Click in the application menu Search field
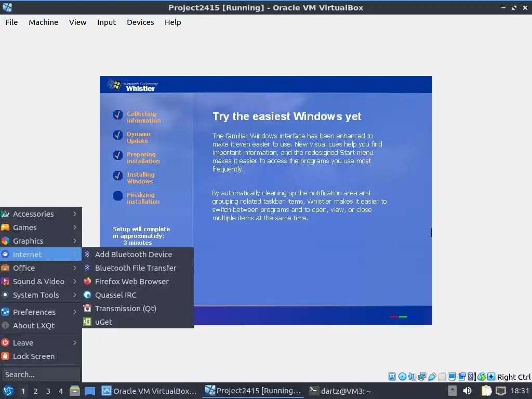 click(41, 374)
